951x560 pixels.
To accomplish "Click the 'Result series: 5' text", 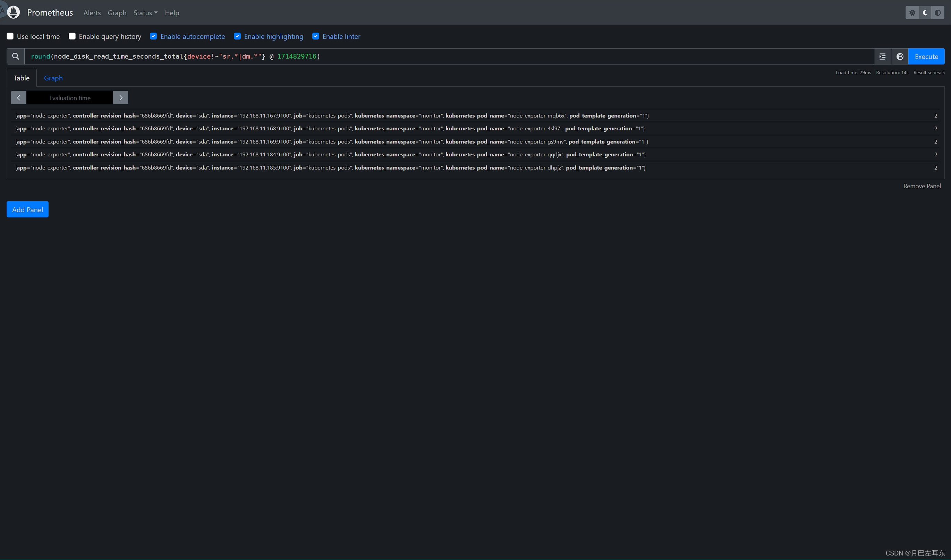I will click(929, 72).
